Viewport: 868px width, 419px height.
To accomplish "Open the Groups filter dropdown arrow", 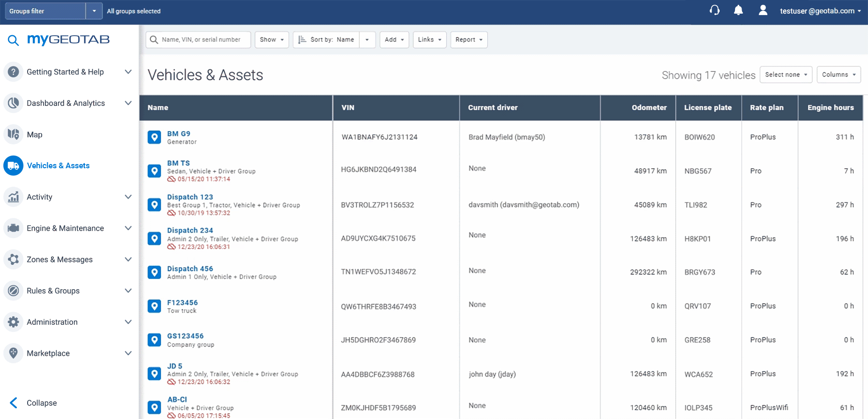I will pyautogui.click(x=94, y=11).
